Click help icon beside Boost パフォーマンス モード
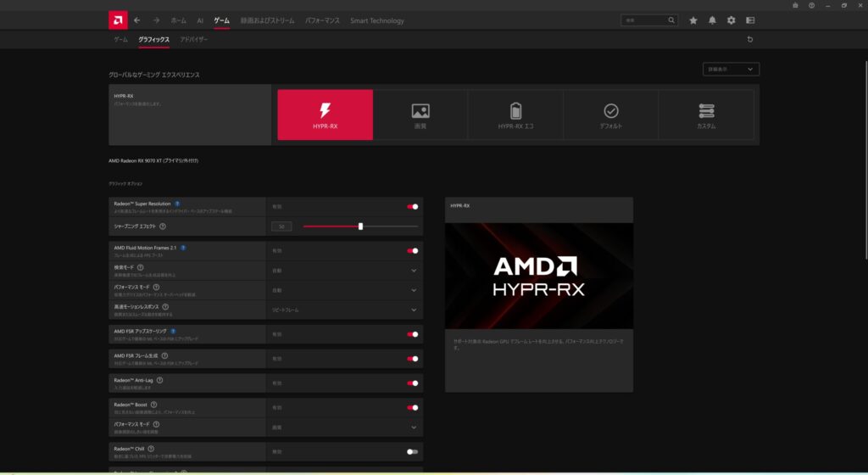Image resolution: width=868 pixels, height=475 pixels. pos(156,424)
